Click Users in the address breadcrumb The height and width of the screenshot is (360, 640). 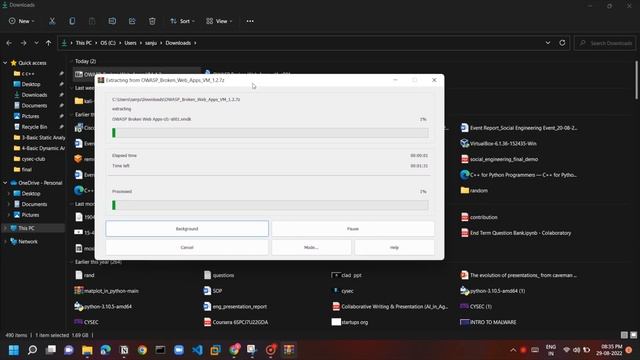tap(130, 43)
